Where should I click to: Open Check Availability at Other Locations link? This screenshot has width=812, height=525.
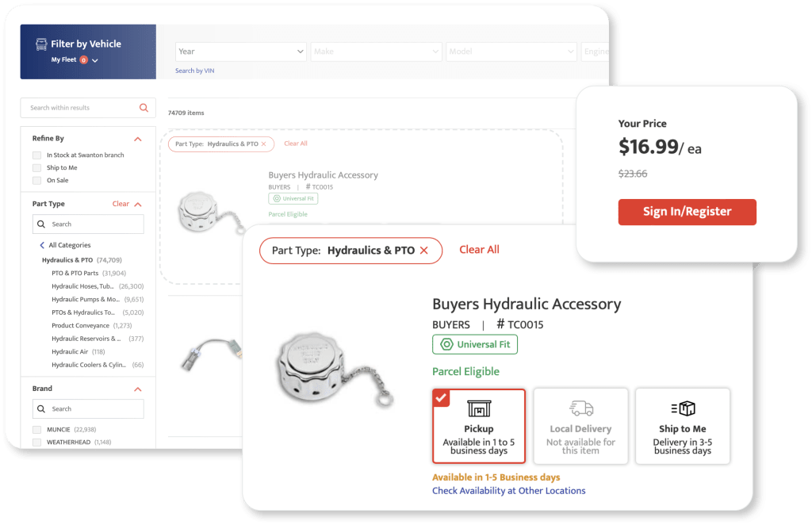coord(508,491)
